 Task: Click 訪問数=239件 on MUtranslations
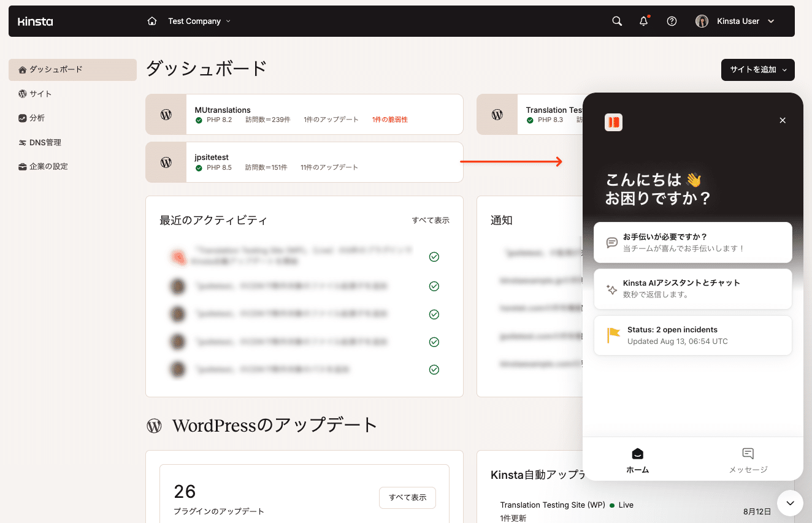[x=268, y=120]
